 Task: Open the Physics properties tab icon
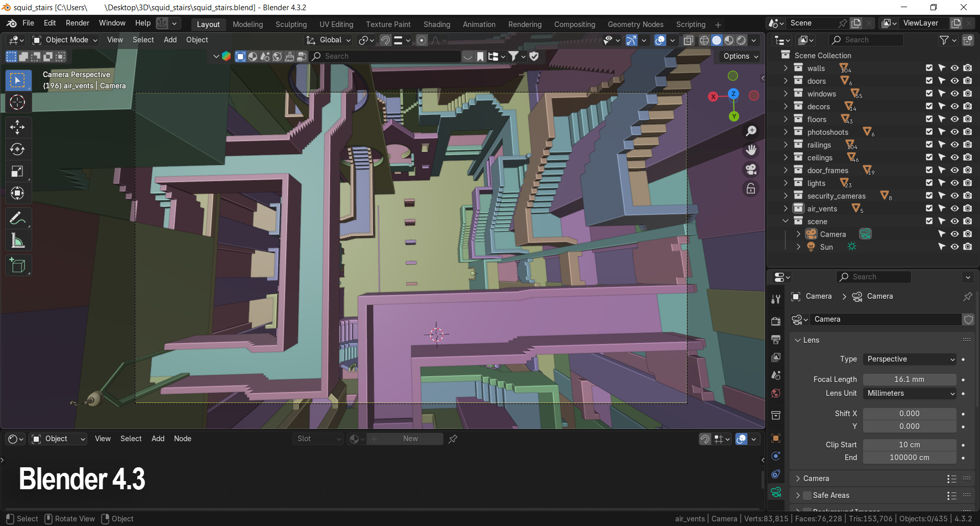click(x=776, y=456)
